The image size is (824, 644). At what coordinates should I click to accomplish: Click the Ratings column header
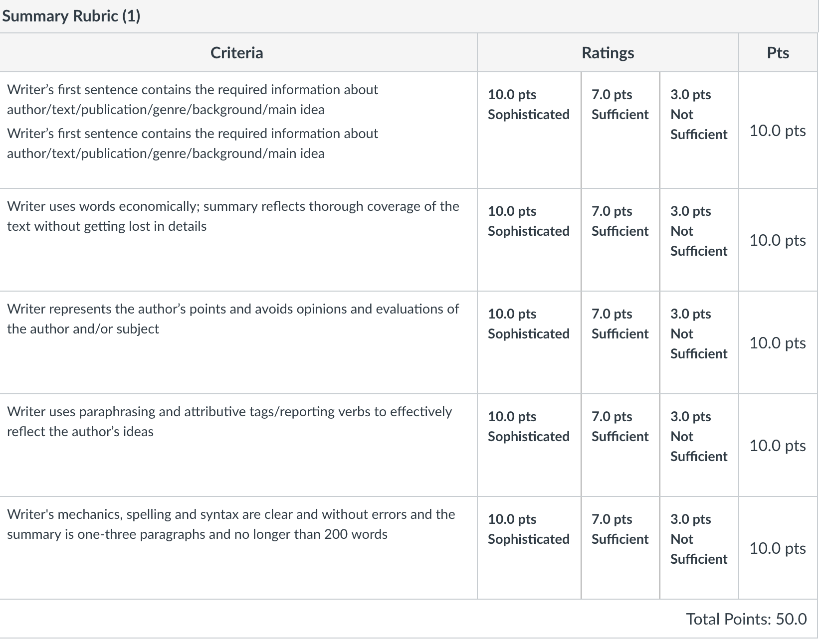(x=608, y=53)
